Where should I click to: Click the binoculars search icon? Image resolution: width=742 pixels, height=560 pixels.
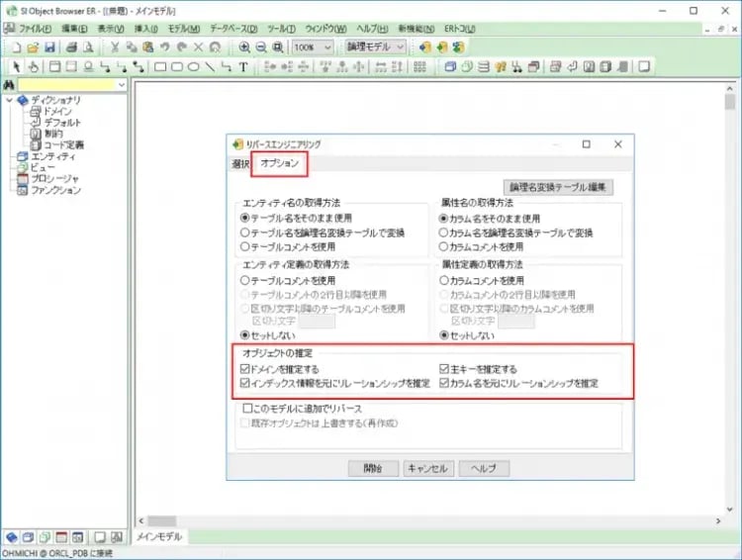pyautogui.click(x=10, y=86)
